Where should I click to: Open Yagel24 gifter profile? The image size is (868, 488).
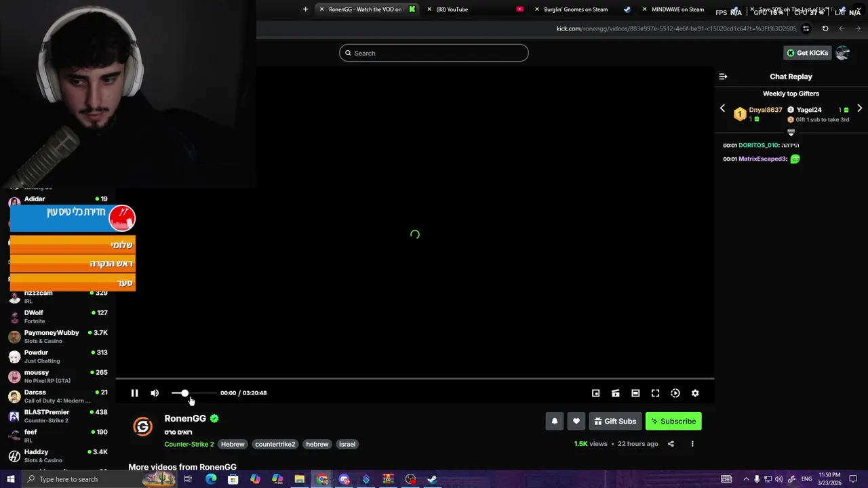809,110
